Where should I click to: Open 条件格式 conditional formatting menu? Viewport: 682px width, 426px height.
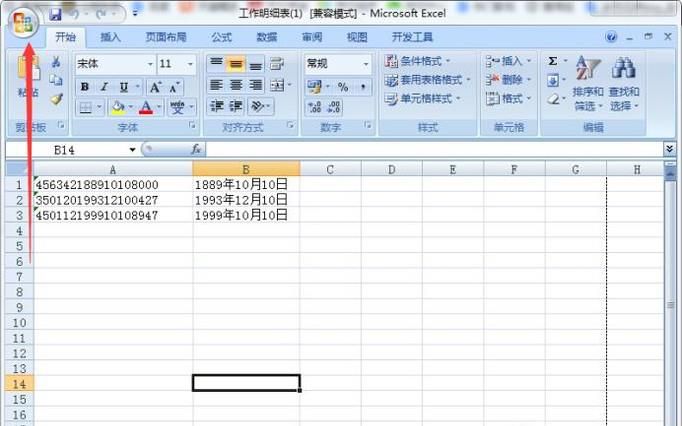pos(418,61)
